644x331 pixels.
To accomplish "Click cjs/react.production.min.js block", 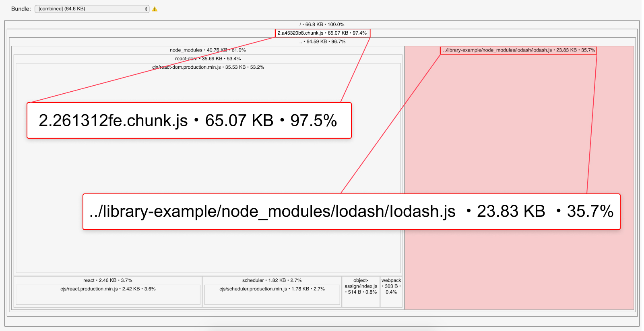I will point(108,294).
